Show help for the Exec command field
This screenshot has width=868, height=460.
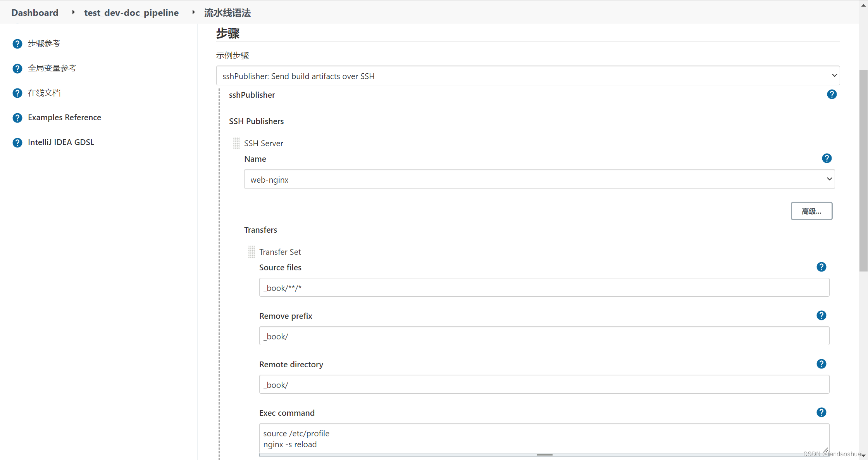821,412
